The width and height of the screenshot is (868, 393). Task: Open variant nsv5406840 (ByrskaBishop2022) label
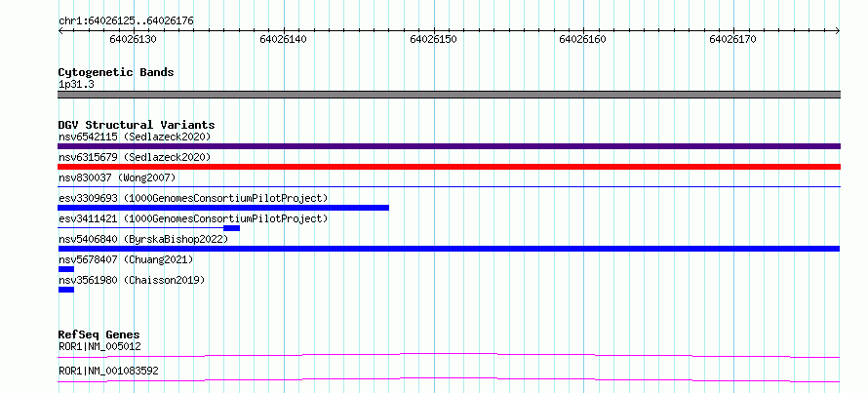[142, 239]
